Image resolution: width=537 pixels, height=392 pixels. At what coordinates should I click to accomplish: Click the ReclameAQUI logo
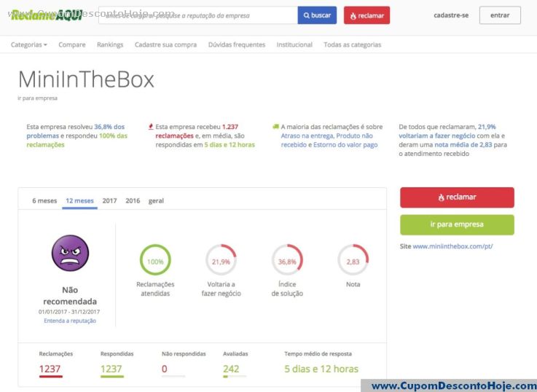47,15
